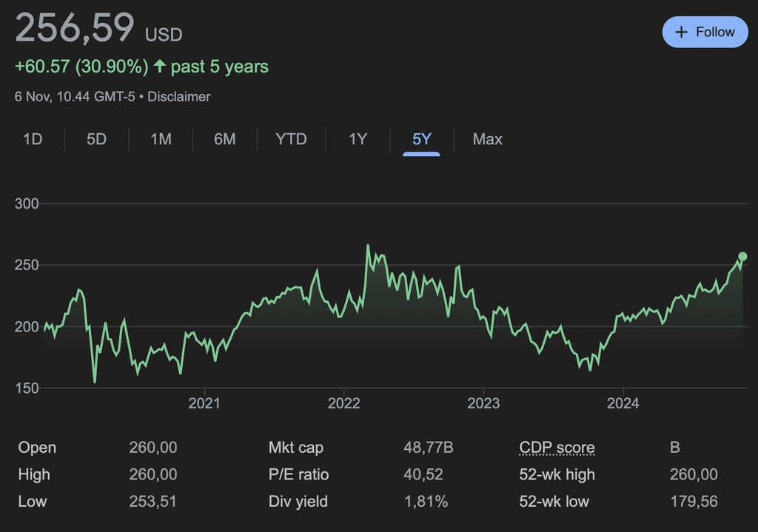Click the green up arrow icon

160,67
